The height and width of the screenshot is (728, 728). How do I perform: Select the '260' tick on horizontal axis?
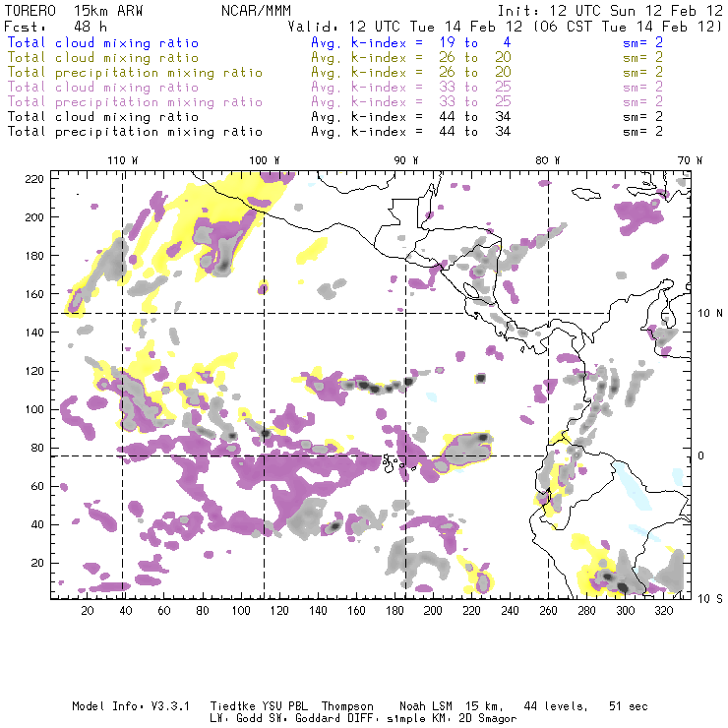pyautogui.click(x=548, y=611)
